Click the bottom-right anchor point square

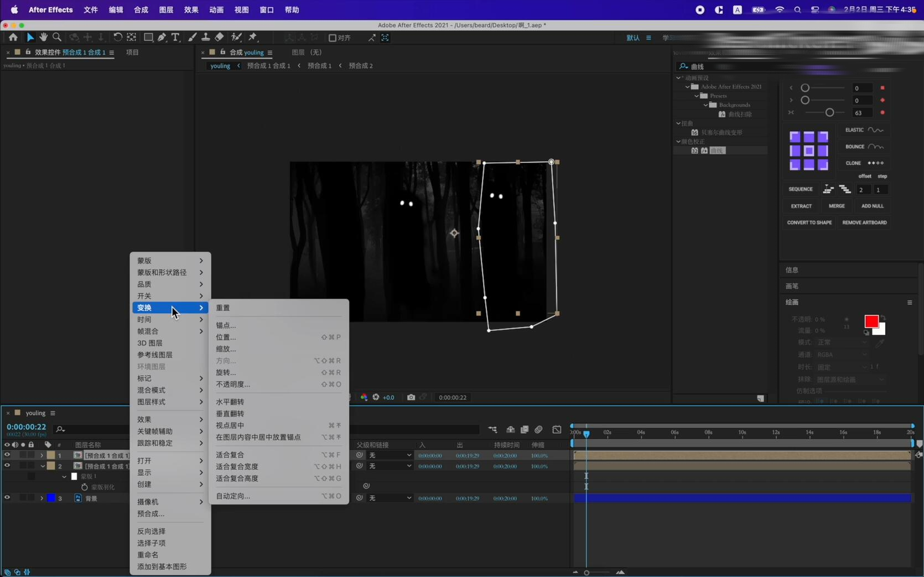(823, 164)
